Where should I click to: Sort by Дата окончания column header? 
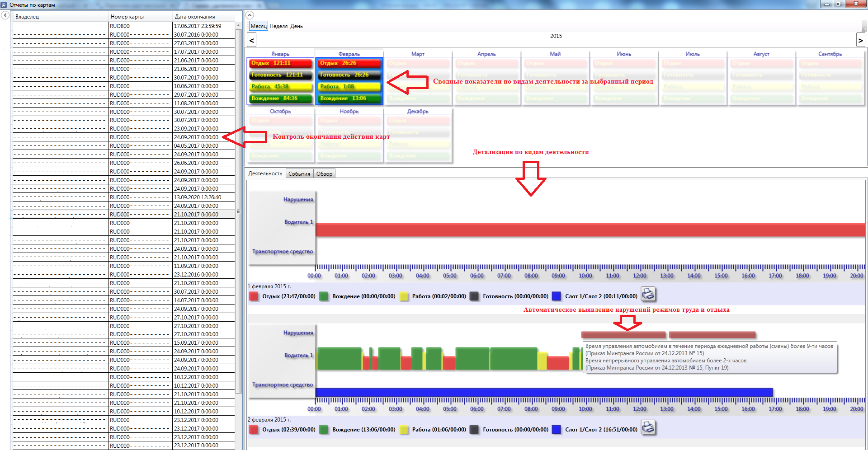pyautogui.click(x=204, y=17)
